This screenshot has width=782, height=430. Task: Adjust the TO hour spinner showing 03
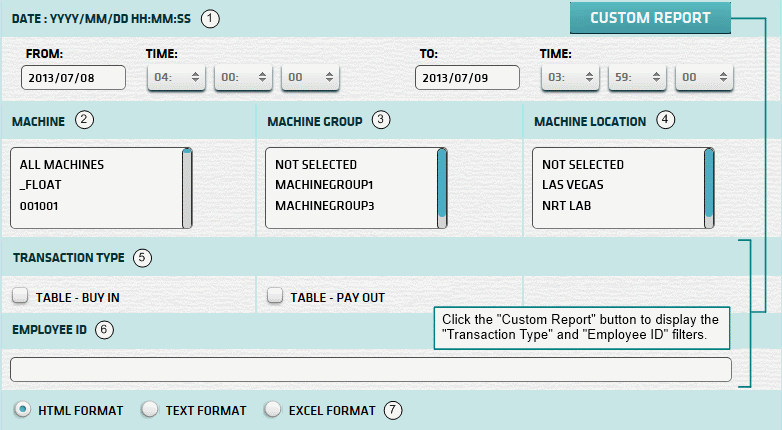tap(571, 77)
